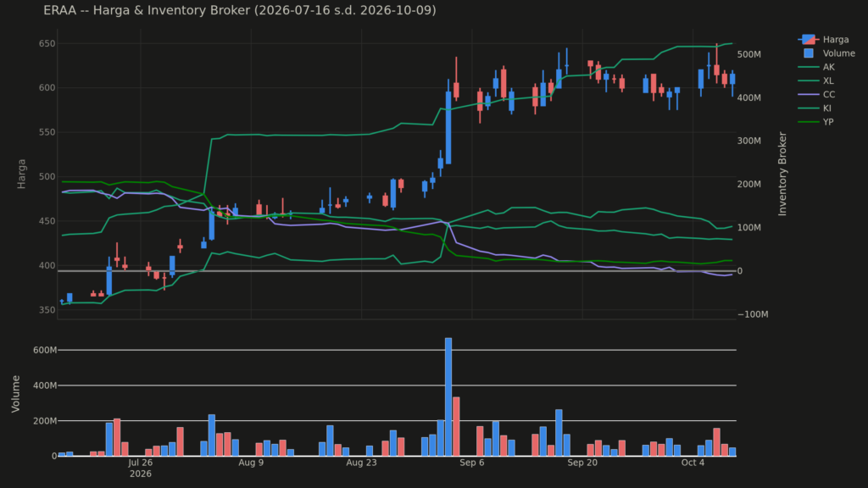This screenshot has height=488, width=868.
Task: Click the Sep 20 date label
Action: tap(582, 463)
